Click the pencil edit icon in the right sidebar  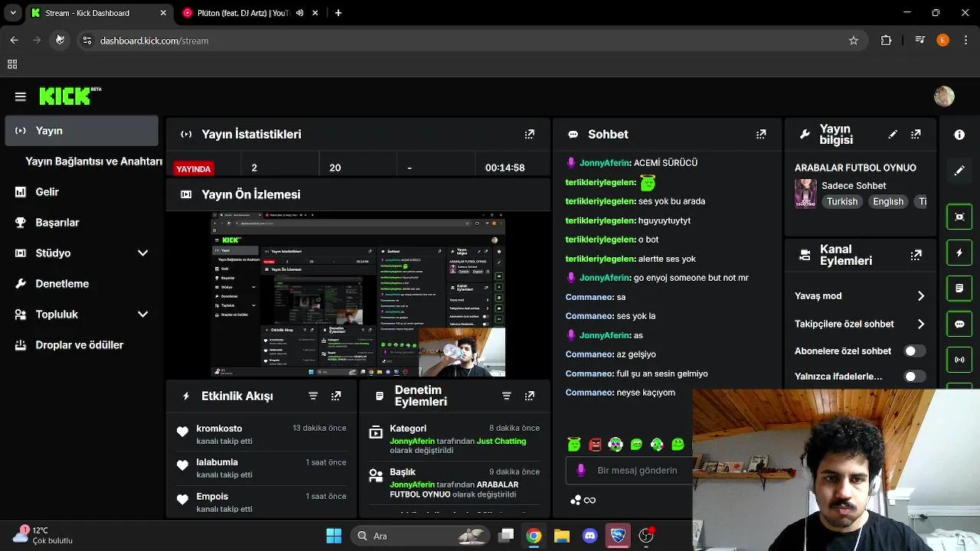(959, 171)
